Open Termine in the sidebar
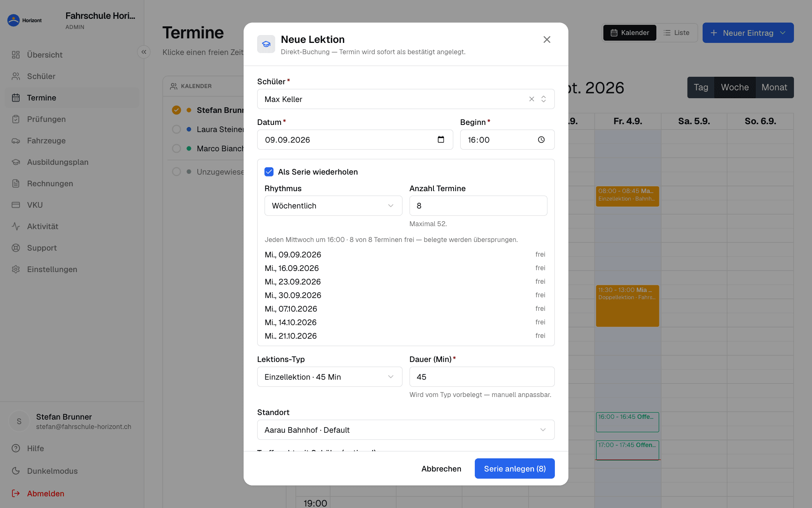 tap(72, 98)
